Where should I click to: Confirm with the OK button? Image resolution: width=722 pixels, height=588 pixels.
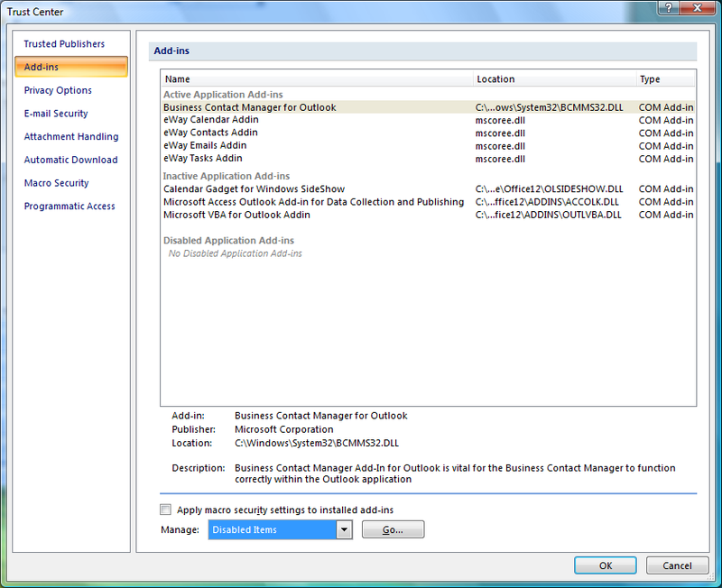pyautogui.click(x=605, y=565)
